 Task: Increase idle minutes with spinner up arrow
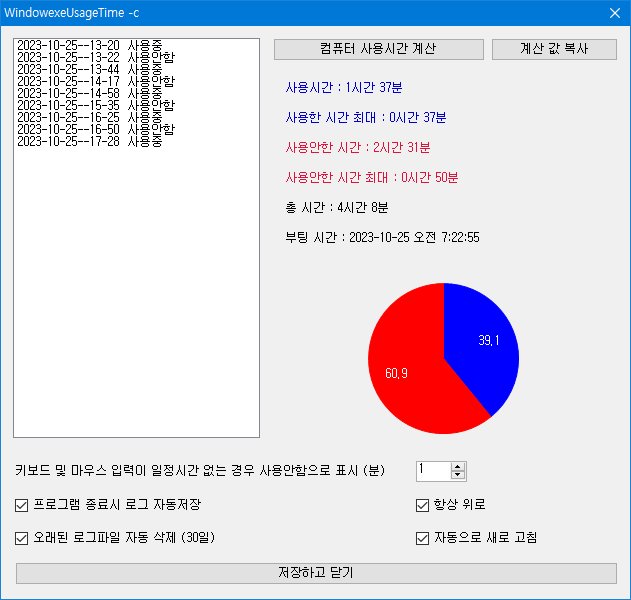coord(458,467)
